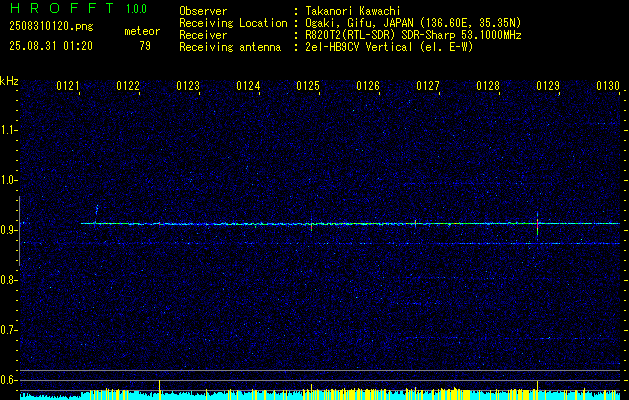Click the R820T2(RTL-SDR) SDR-Sharp receiver text
The image size is (629, 400).
coord(413,35)
